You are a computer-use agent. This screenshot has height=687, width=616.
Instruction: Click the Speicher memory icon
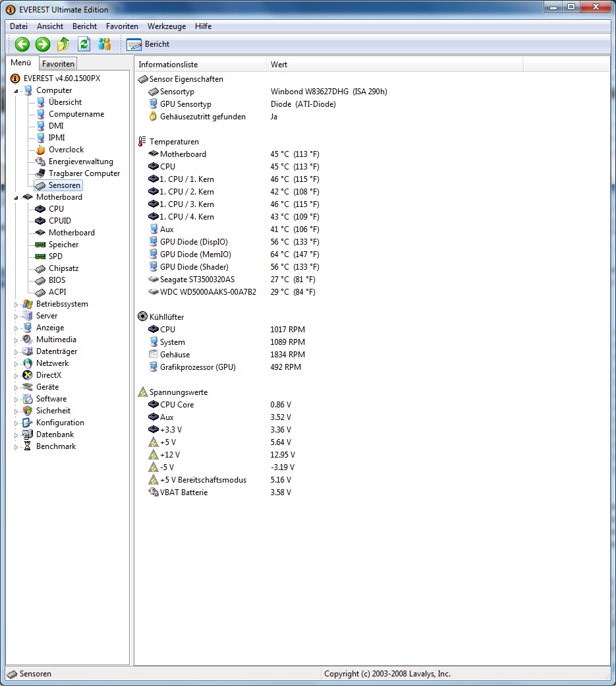(40, 245)
